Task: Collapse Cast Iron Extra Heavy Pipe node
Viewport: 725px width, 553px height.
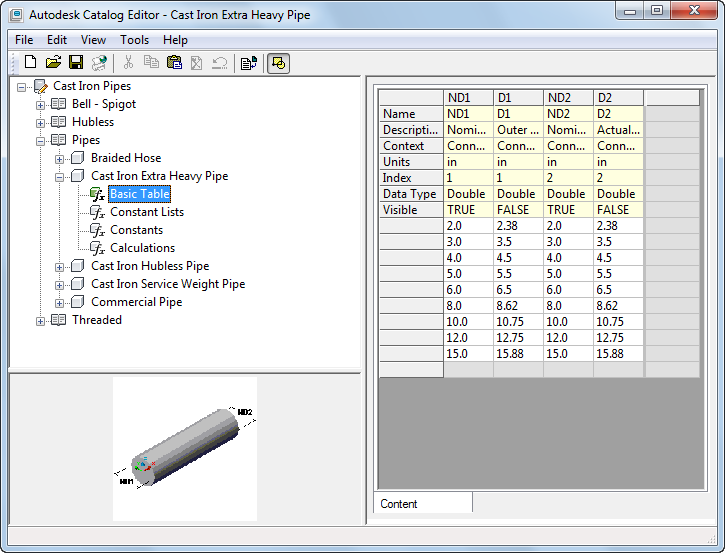Action: (59, 177)
